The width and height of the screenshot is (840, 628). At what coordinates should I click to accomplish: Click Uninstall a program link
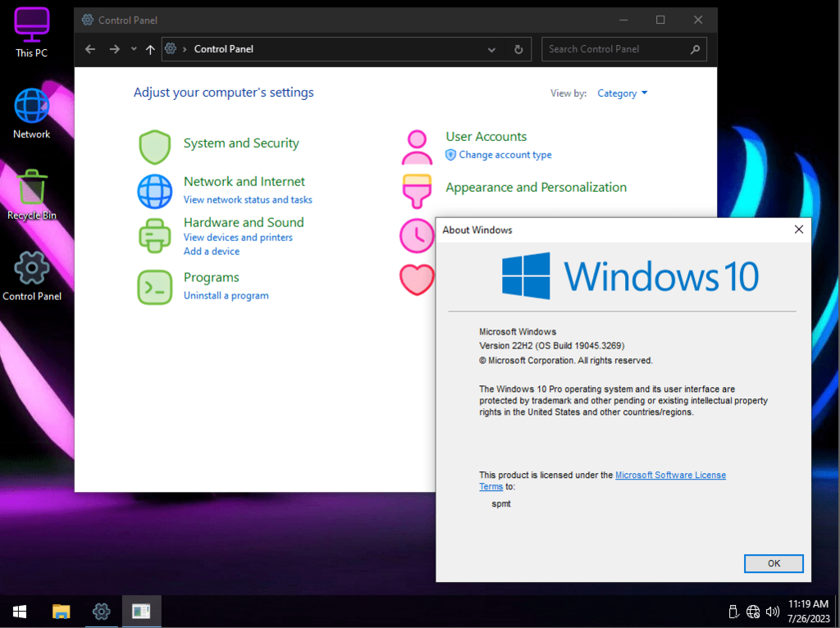coord(226,295)
